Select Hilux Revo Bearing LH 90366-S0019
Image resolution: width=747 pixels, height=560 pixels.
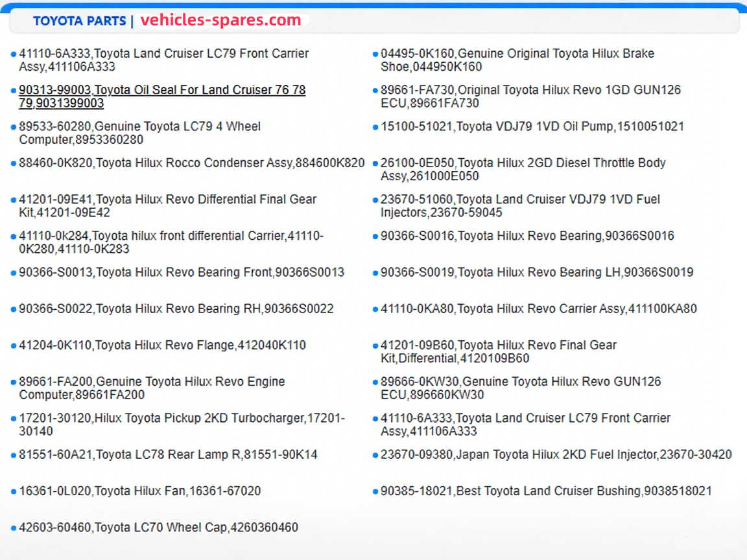click(x=536, y=273)
